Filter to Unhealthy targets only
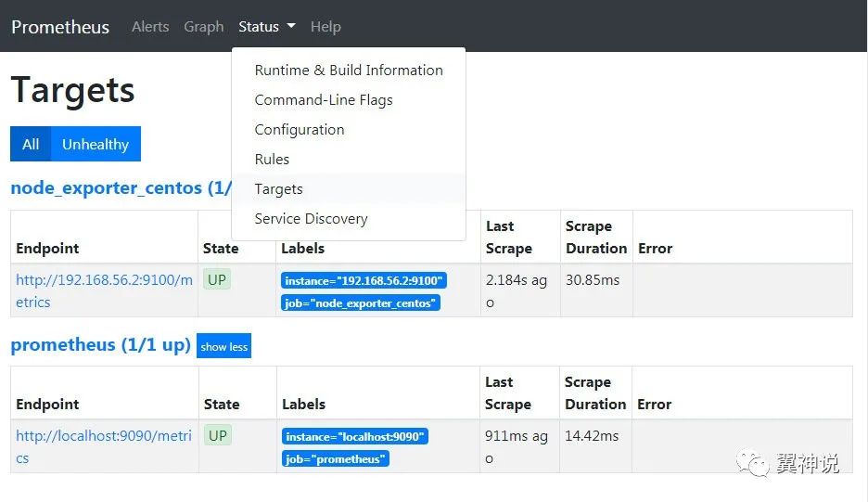This screenshot has width=868, height=502. tap(96, 144)
